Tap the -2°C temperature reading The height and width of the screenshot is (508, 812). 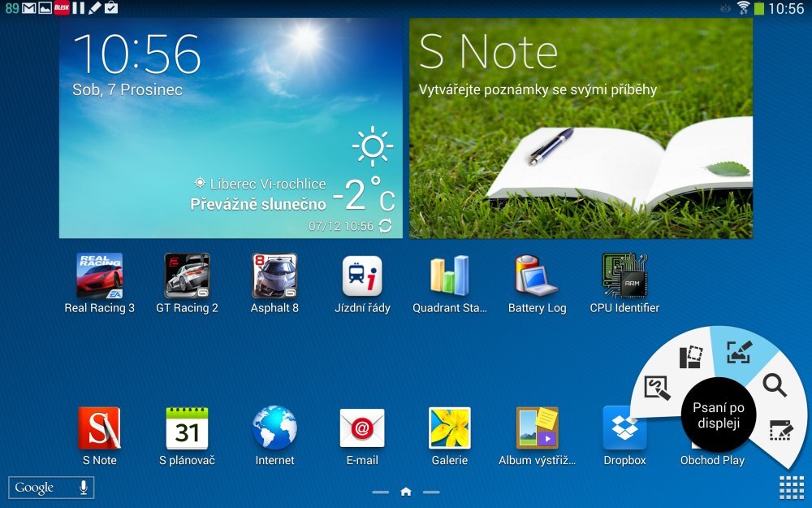pos(364,194)
